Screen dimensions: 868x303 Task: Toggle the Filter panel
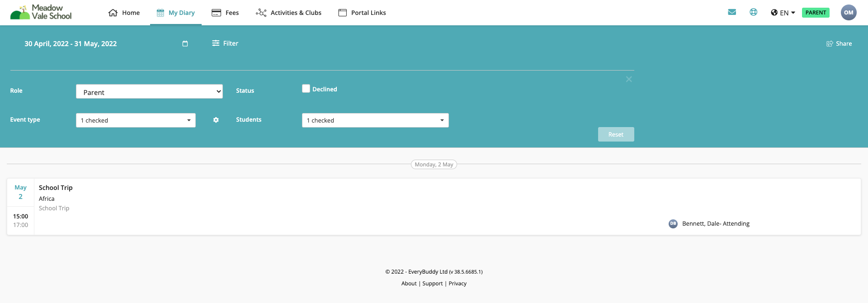225,43
